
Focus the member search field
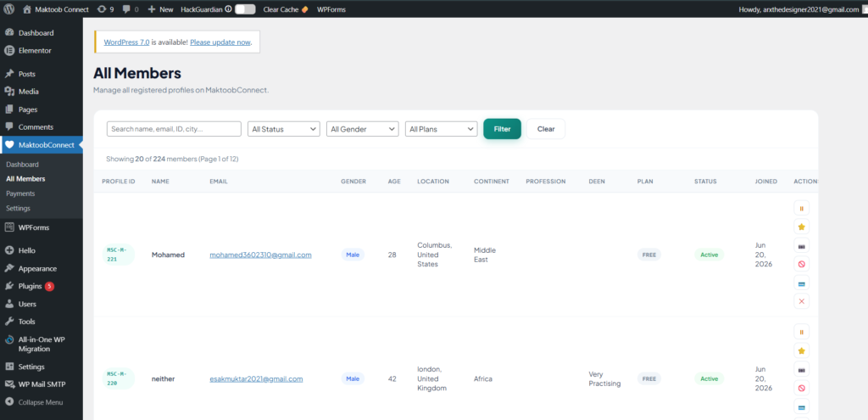pyautogui.click(x=174, y=129)
